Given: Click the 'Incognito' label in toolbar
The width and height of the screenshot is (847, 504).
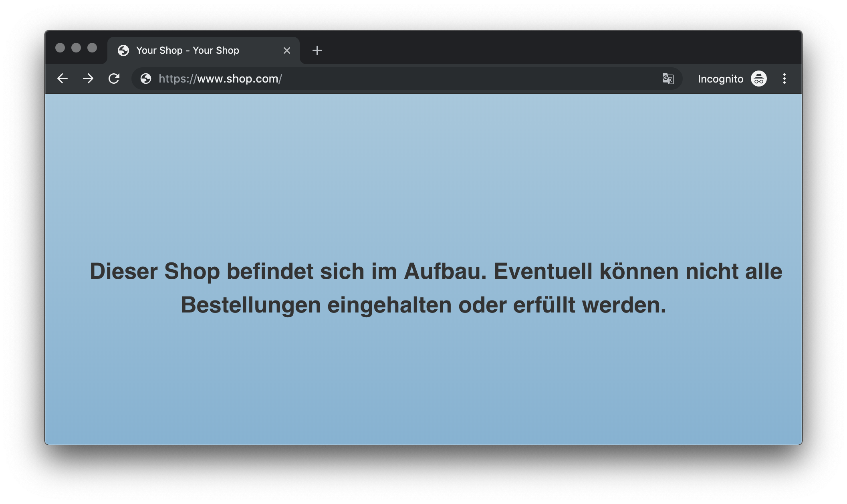Looking at the screenshot, I should tap(720, 79).
